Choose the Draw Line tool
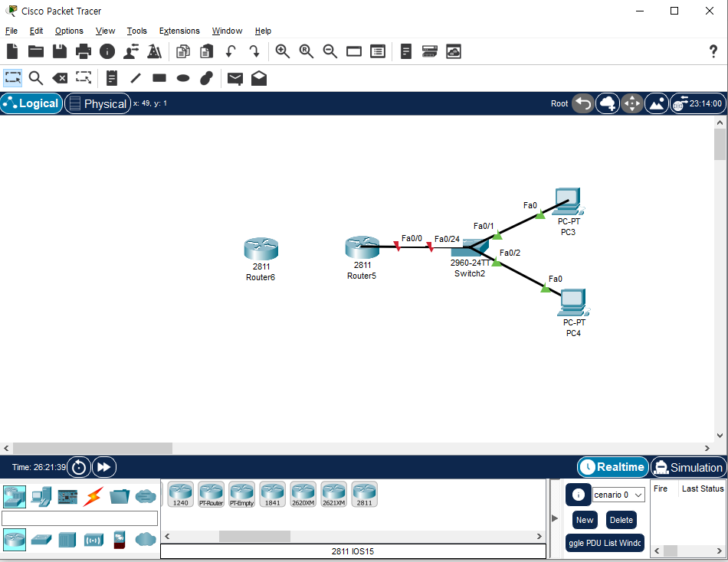 (x=136, y=78)
